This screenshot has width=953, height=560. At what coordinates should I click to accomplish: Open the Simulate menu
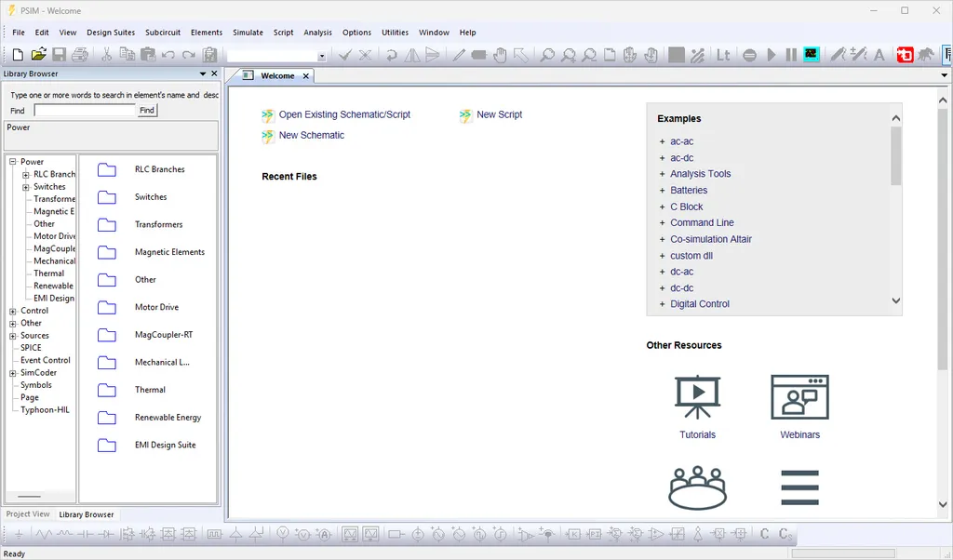tap(248, 33)
